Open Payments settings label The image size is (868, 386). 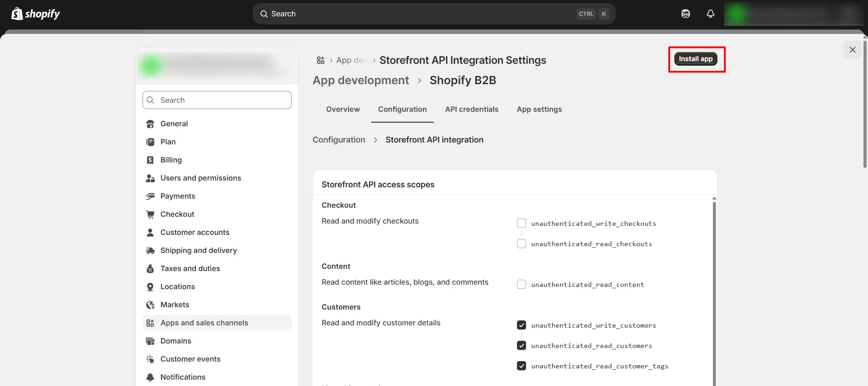pyautogui.click(x=178, y=196)
